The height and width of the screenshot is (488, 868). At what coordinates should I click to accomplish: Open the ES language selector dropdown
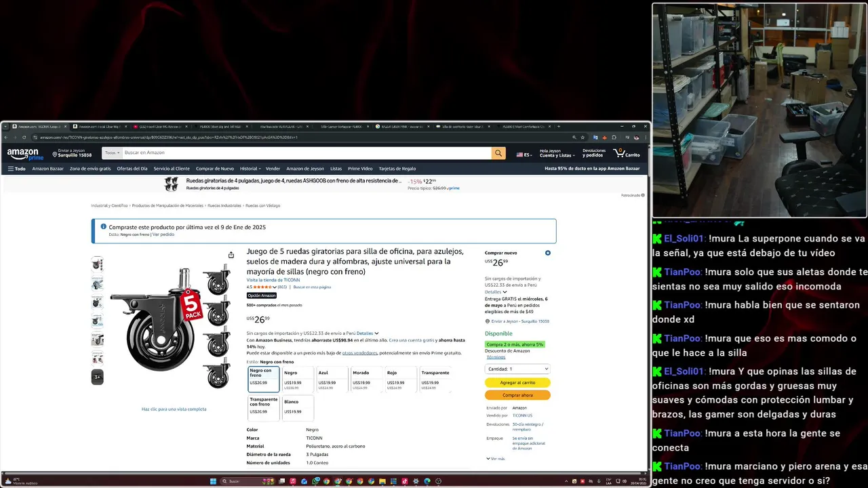(524, 155)
